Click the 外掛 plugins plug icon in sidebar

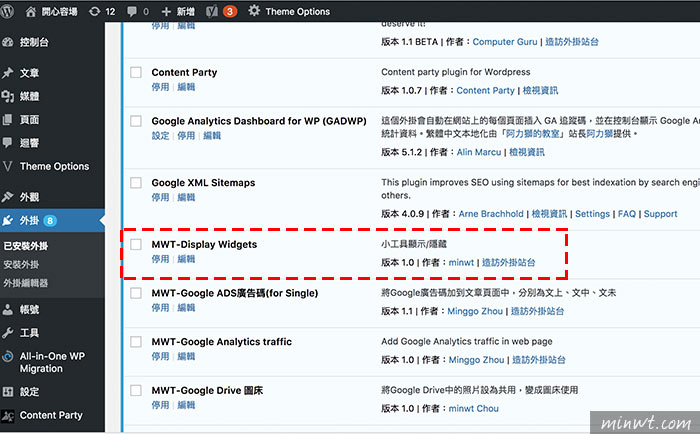click(x=8, y=221)
